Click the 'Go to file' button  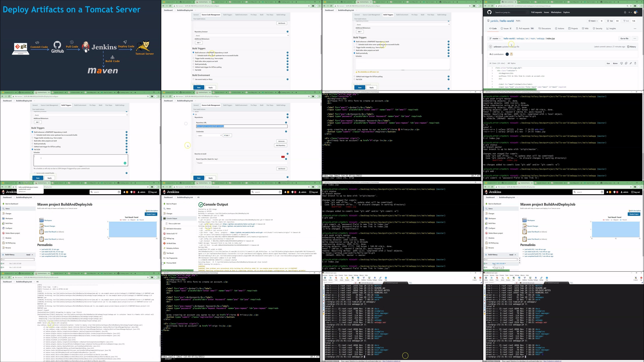624,38
